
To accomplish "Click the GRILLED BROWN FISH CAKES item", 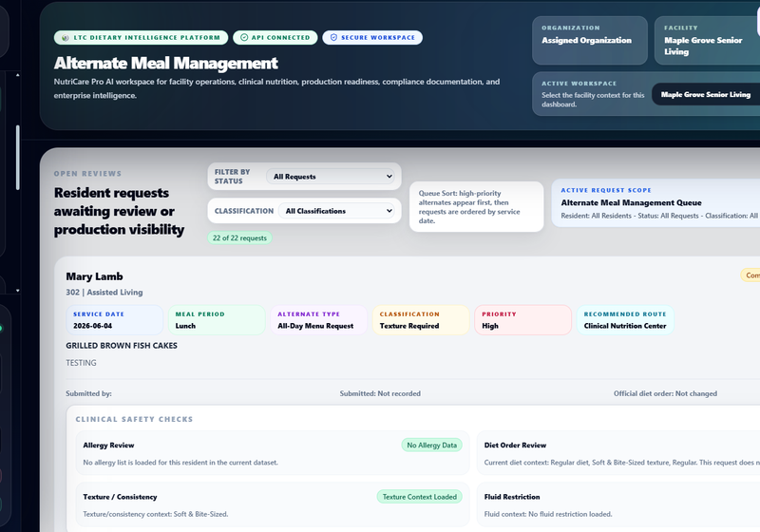I will pyautogui.click(x=122, y=346).
